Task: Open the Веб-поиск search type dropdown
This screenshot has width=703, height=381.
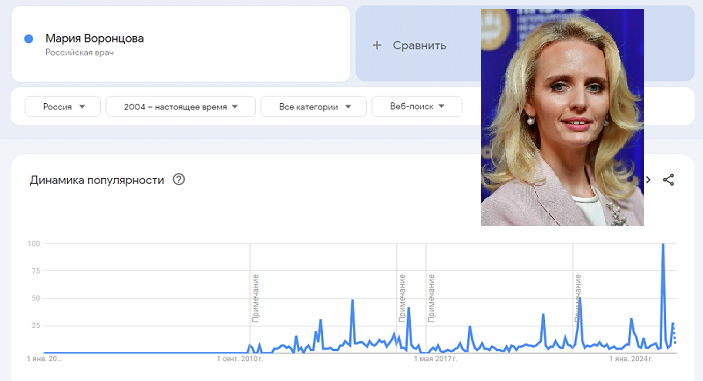Action: 417,106
